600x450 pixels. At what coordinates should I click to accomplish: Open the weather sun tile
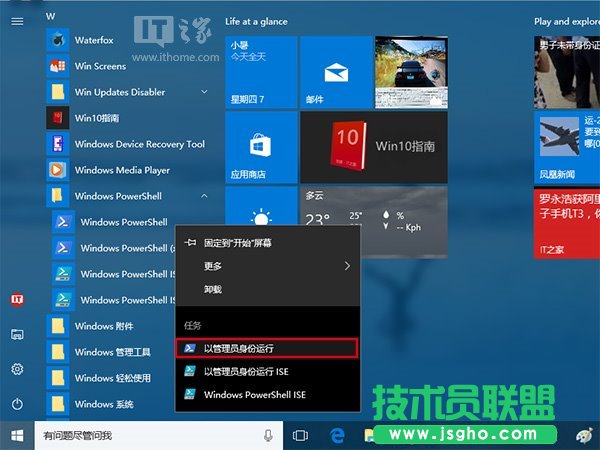[261, 206]
